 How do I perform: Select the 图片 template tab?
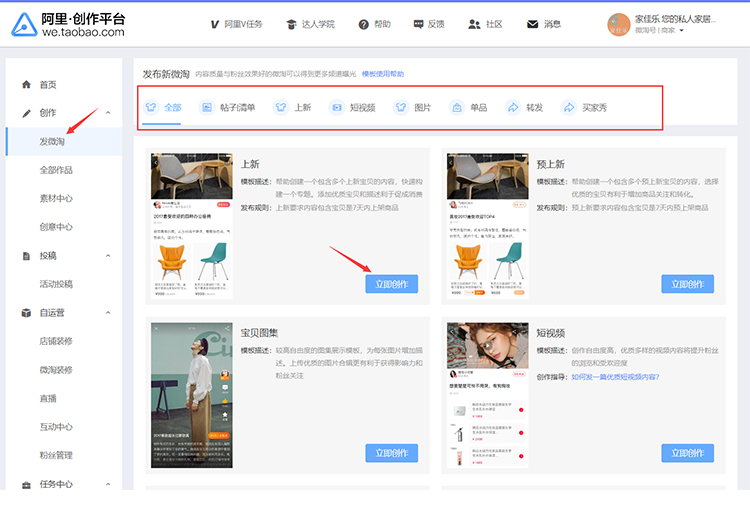pyautogui.click(x=412, y=108)
